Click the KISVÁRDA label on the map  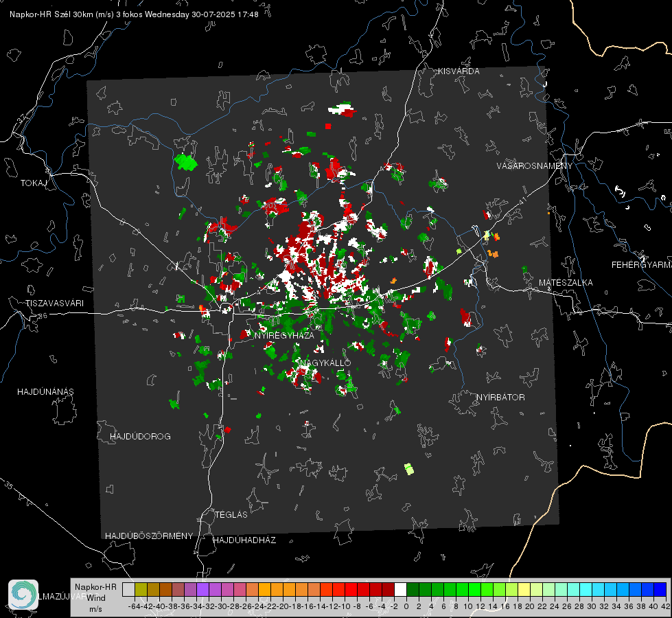459,71
